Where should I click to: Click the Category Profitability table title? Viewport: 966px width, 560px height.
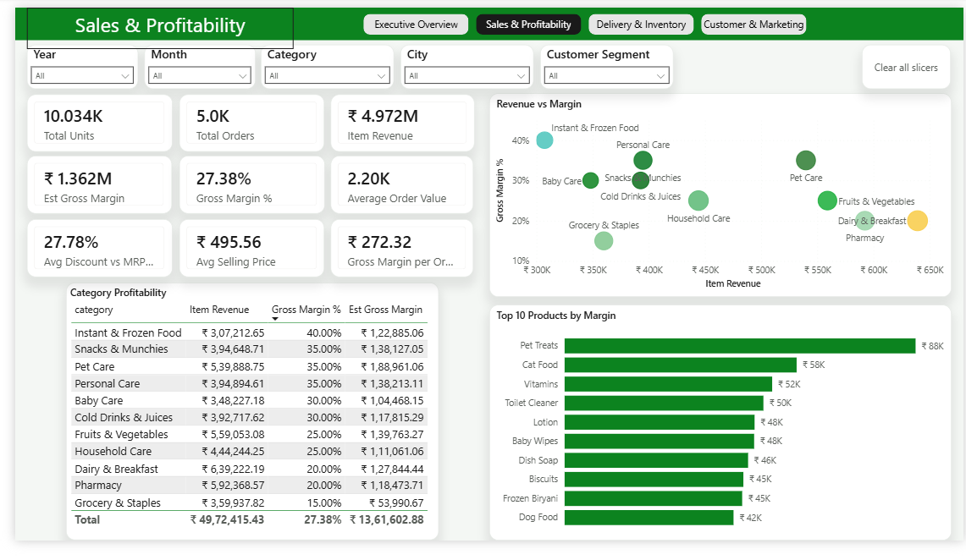tap(119, 293)
